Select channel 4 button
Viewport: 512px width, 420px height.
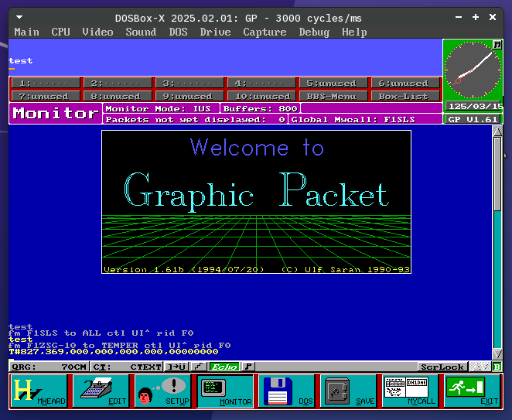click(x=261, y=83)
